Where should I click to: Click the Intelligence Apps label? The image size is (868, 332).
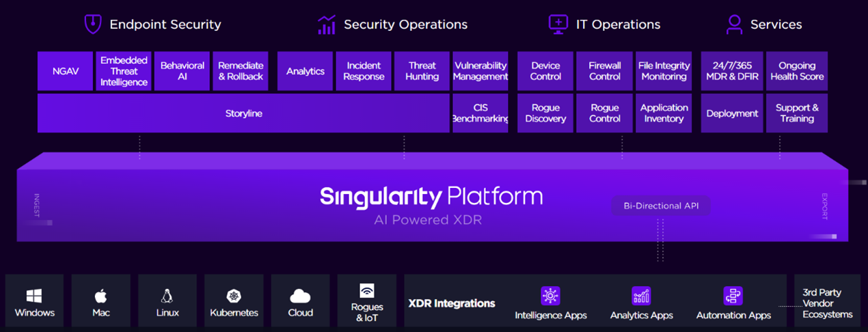551,316
